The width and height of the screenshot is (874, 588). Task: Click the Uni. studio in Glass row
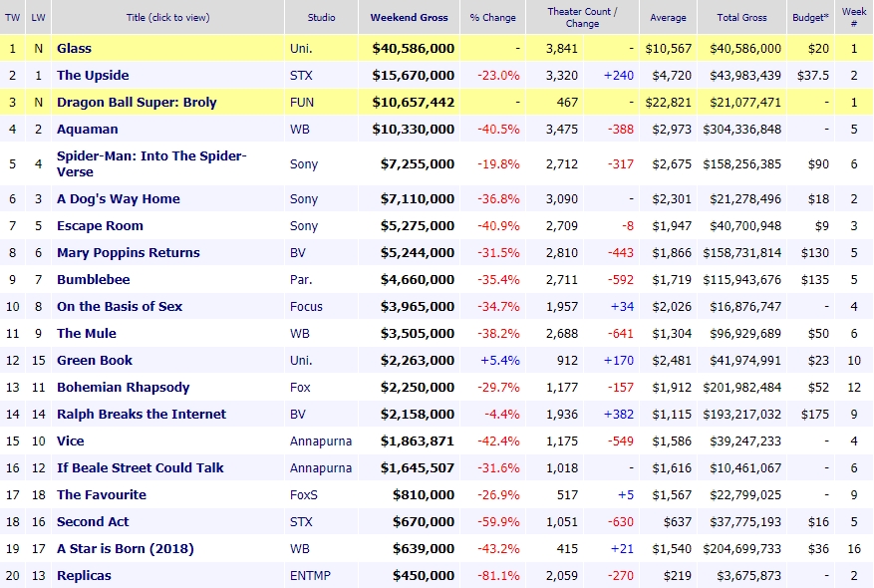click(x=301, y=49)
